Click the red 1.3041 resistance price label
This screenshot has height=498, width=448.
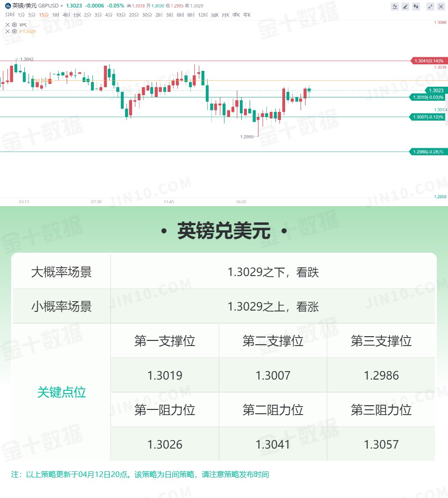point(429,61)
